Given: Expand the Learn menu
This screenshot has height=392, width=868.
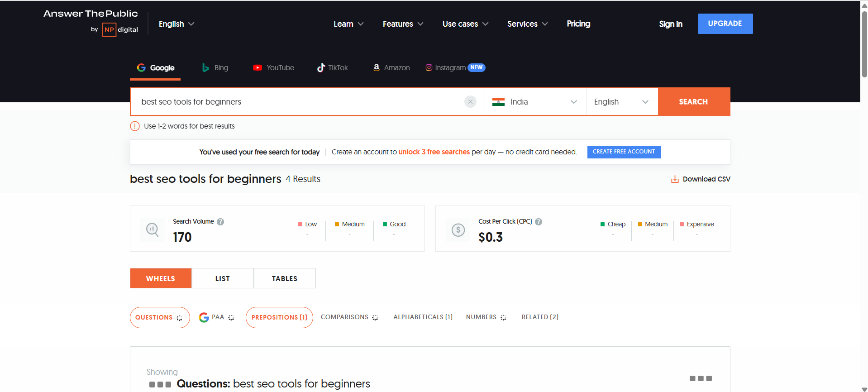Looking at the screenshot, I should coord(348,24).
